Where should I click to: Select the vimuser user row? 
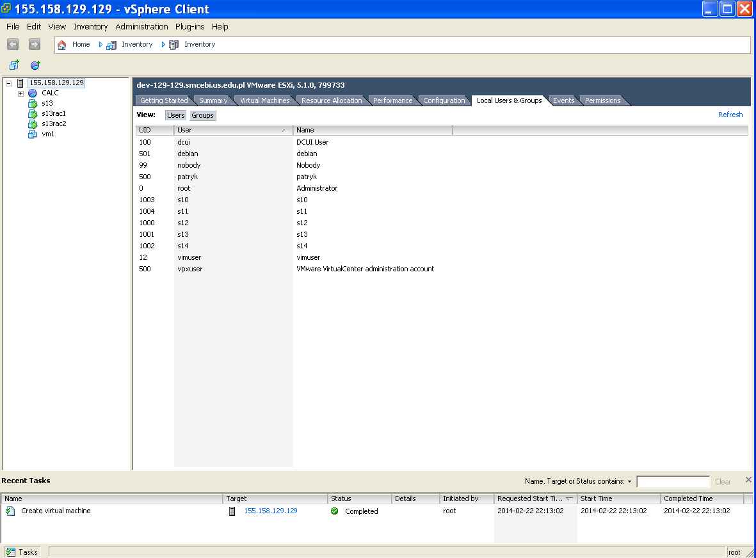[x=441, y=257]
